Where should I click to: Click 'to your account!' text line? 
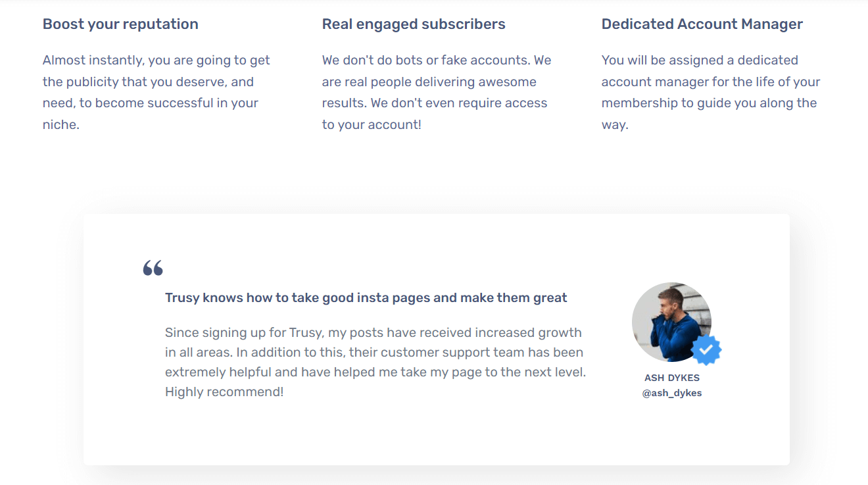click(372, 125)
